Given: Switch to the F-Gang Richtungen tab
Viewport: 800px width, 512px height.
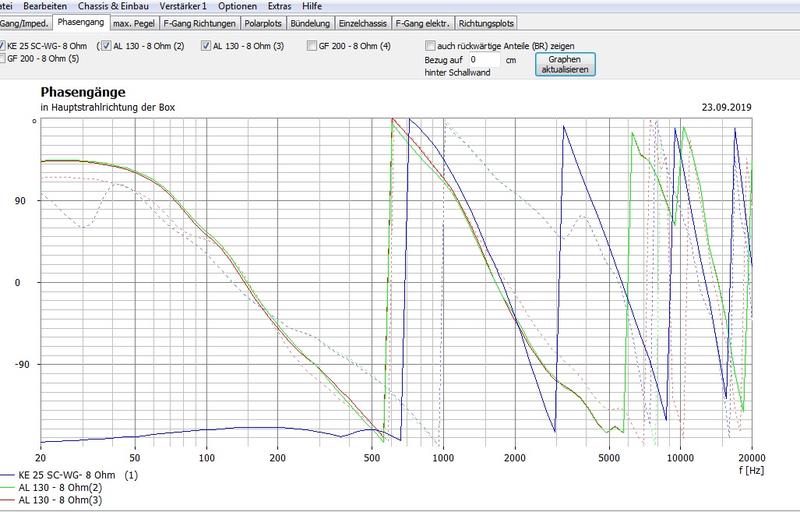Looking at the screenshot, I should click(x=199, y=22).
